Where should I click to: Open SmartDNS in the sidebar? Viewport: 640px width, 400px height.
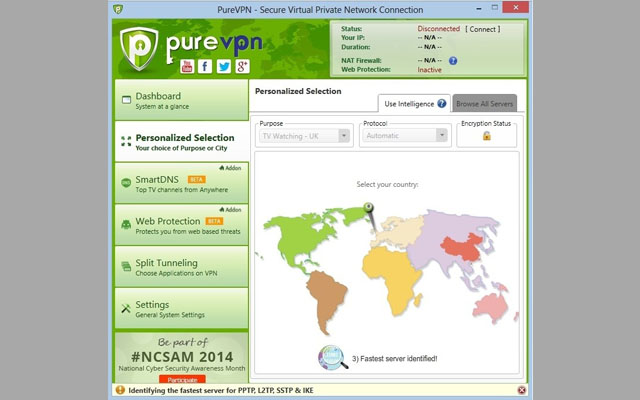180,183
